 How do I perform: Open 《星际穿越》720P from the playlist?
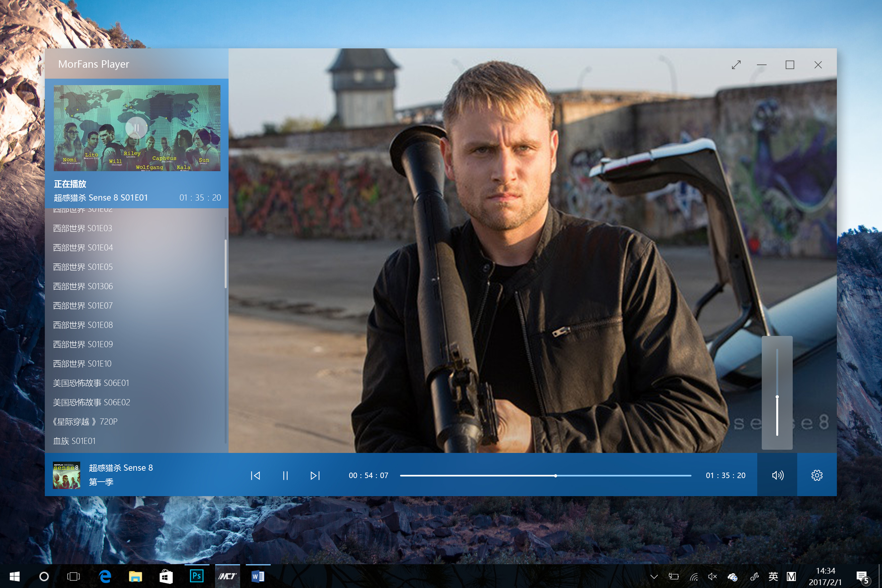point(85,422)
